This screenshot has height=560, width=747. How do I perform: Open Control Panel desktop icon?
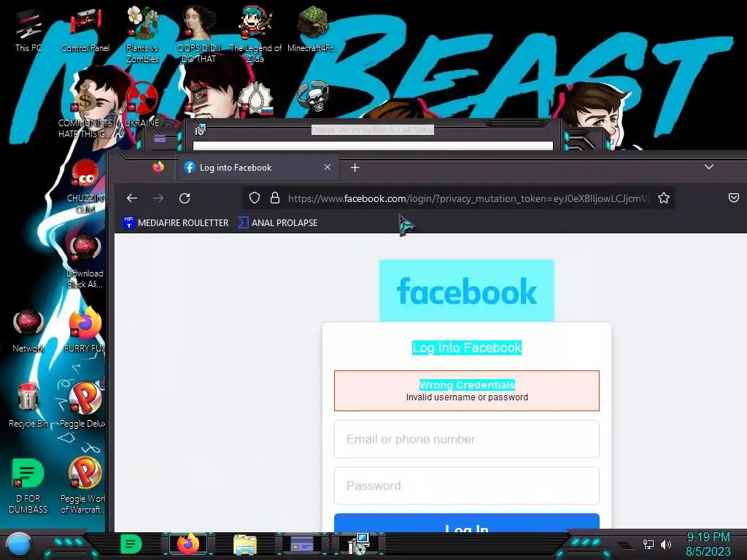point(85,31)
